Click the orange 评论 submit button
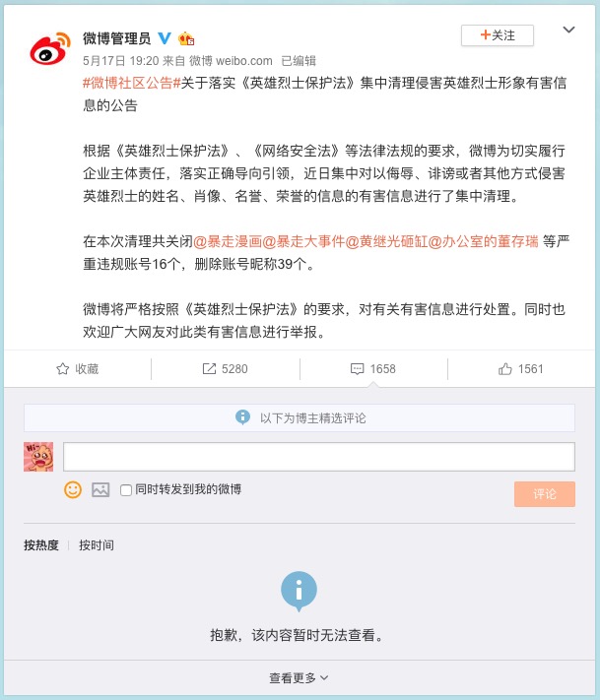600x700 pixels. coord(545,494)
